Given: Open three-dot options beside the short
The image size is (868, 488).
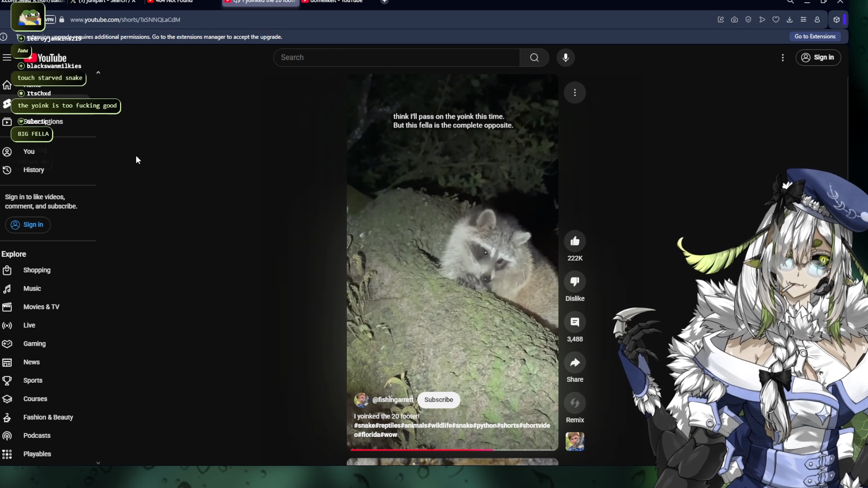Looking at the screenshot, I should (x=575, y=93).
